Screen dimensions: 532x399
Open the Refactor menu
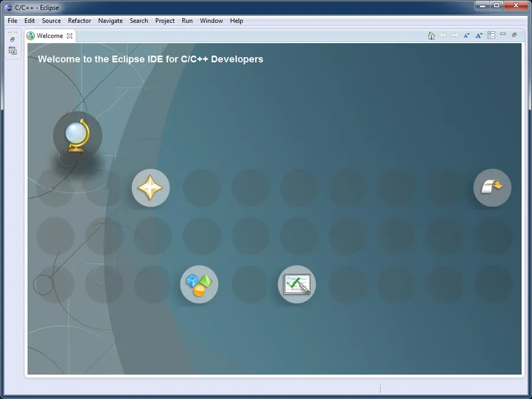79,21
